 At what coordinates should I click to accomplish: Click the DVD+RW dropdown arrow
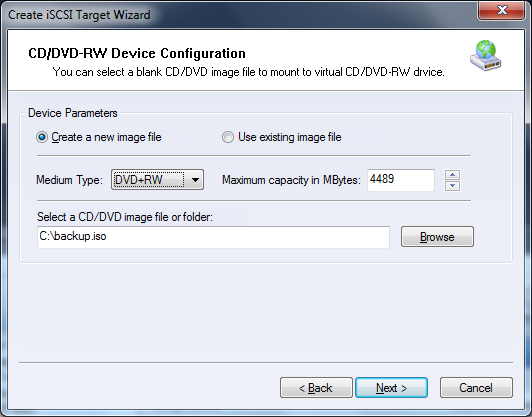[195, 180]
